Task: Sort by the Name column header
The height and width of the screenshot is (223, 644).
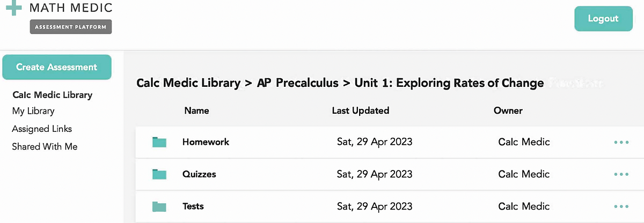Action: point(196,110)
